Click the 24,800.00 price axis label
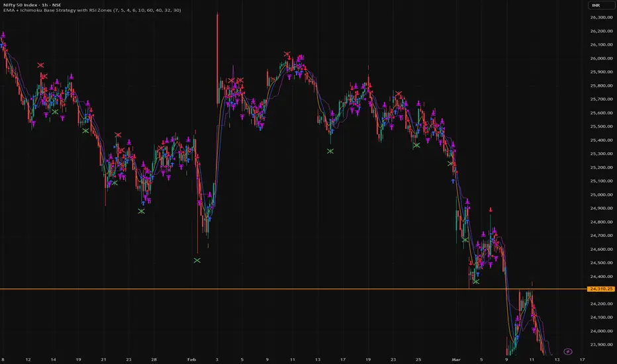This screenshot has width=617, height=364. coord(601,222)
